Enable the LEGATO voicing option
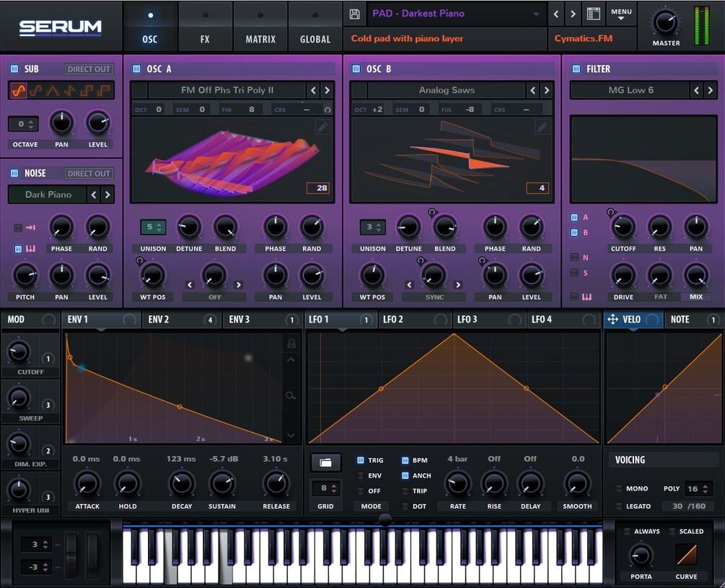The image size is (725, 588). click(619, 506)
